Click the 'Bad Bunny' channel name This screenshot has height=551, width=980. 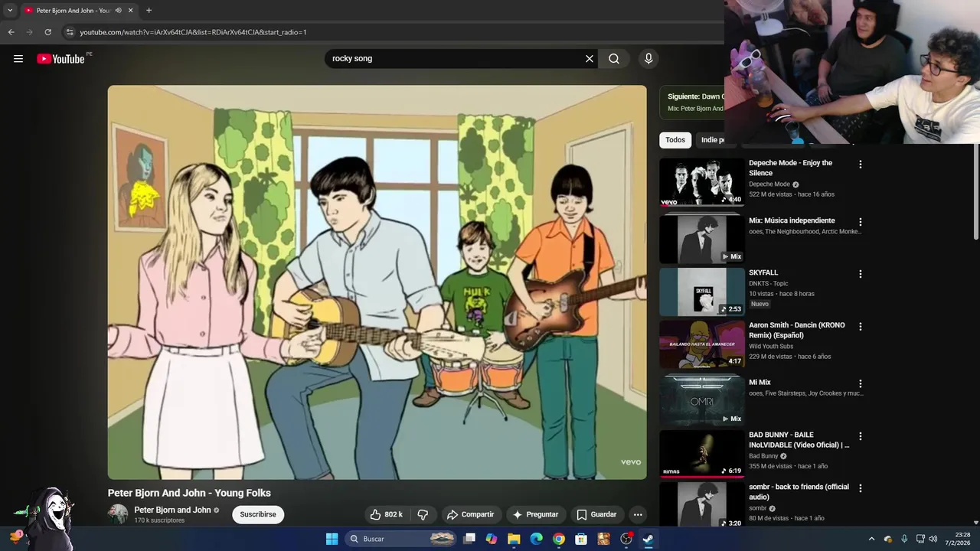(x=763, y=456)
